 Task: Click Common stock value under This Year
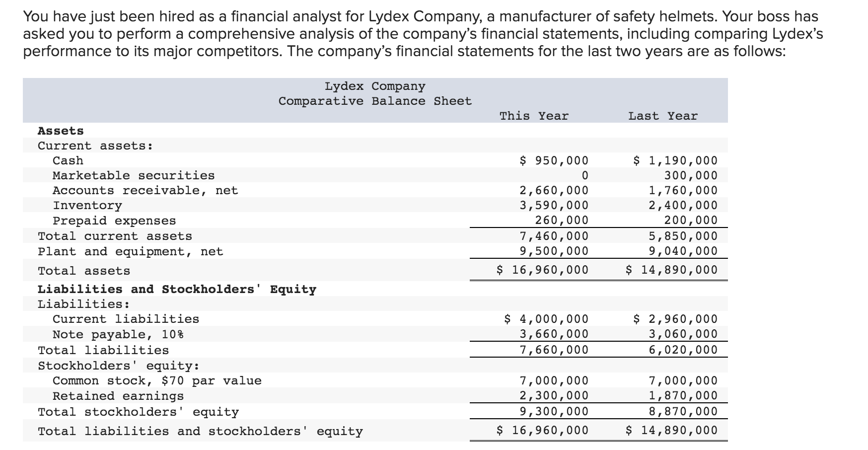[554, 381]
